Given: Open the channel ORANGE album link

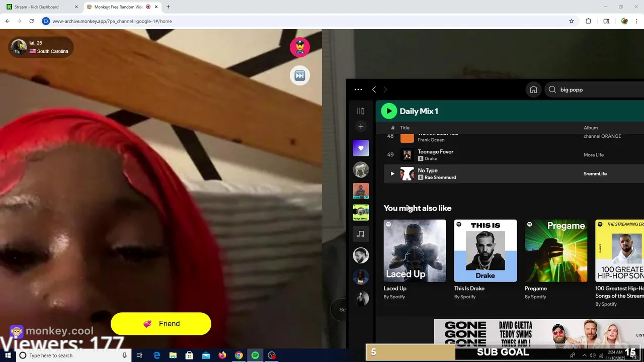Looking at the screenshot, I should coord(602,136).
